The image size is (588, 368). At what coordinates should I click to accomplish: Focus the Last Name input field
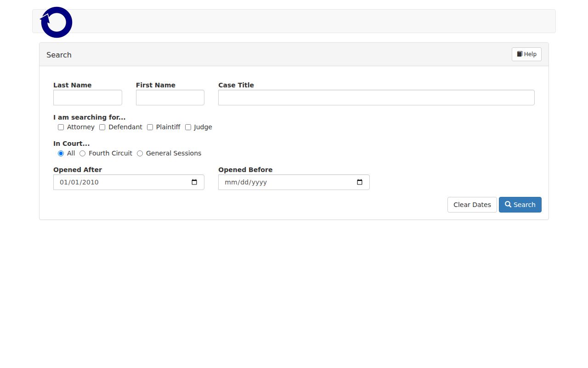click(88, 98)
